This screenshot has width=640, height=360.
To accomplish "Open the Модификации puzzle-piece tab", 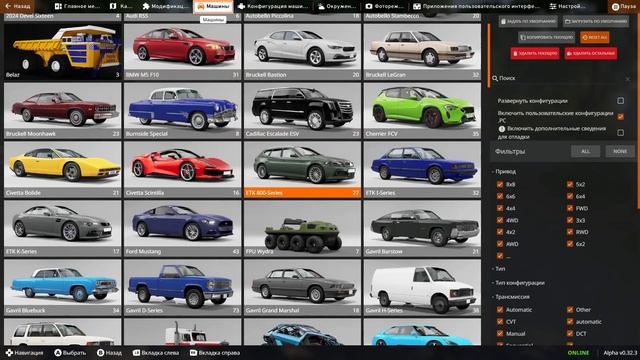I will coord(165,6).
